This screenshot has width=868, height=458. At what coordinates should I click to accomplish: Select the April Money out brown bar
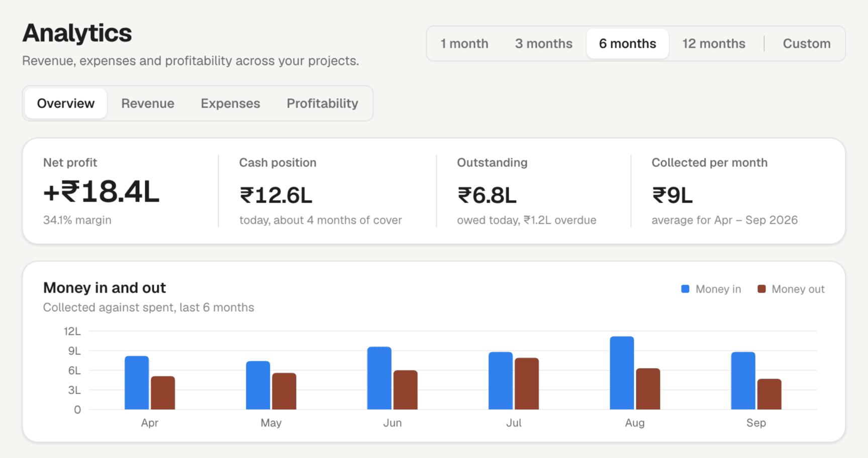163,393
